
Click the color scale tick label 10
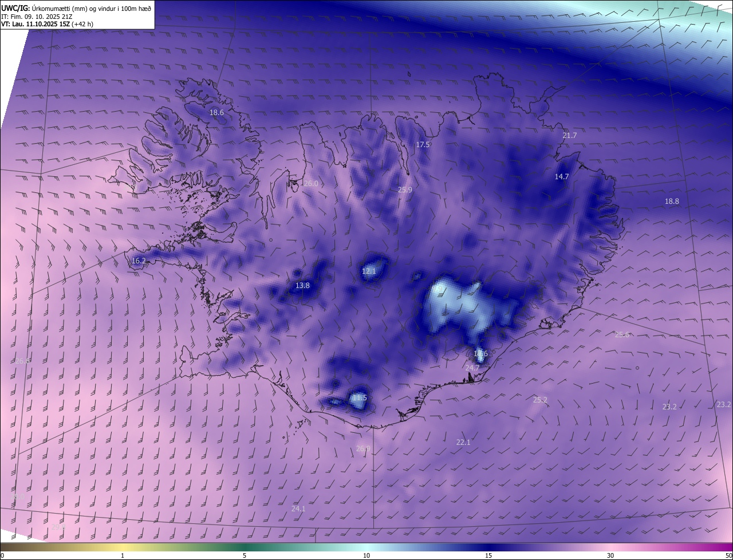pyautogui.click(x=366, y=556)
